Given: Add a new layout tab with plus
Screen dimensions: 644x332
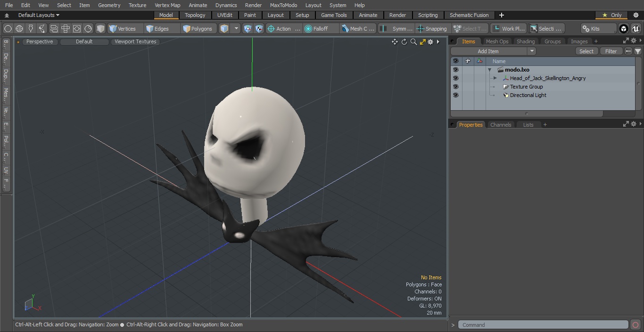Looking at the screenshot, I should (x=501, y=15).
